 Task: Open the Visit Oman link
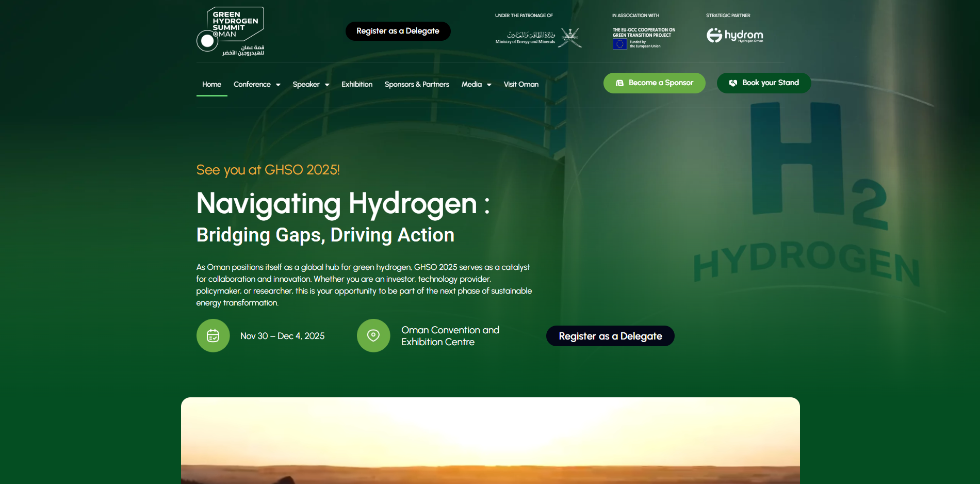pyautogui.click(x=521, y=84)
